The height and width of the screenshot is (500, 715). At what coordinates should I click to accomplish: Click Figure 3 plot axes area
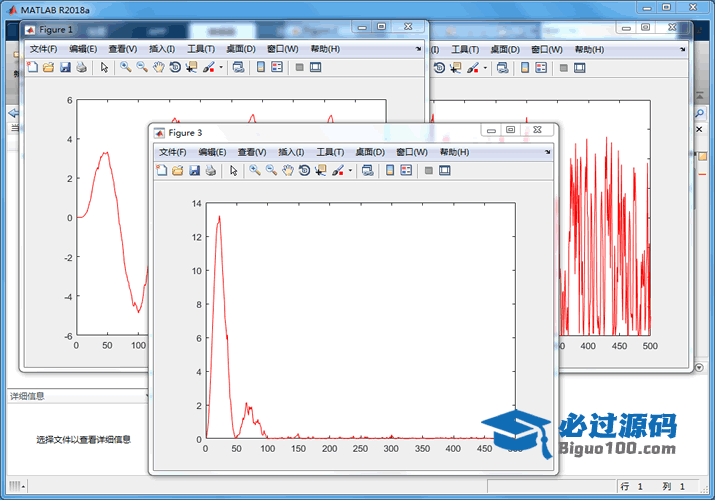[x=360, y=320]
